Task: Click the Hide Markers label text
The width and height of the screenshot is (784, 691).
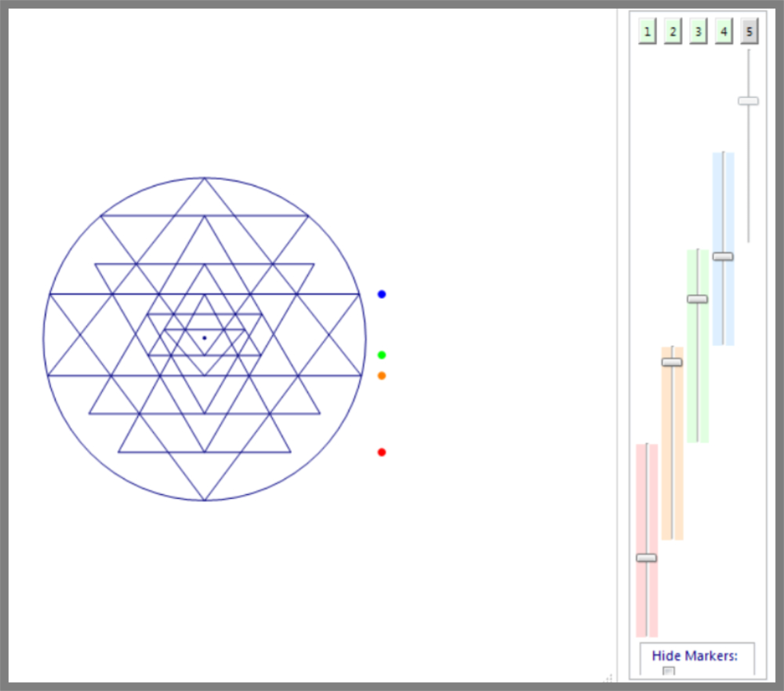Action: pos(695,656)
